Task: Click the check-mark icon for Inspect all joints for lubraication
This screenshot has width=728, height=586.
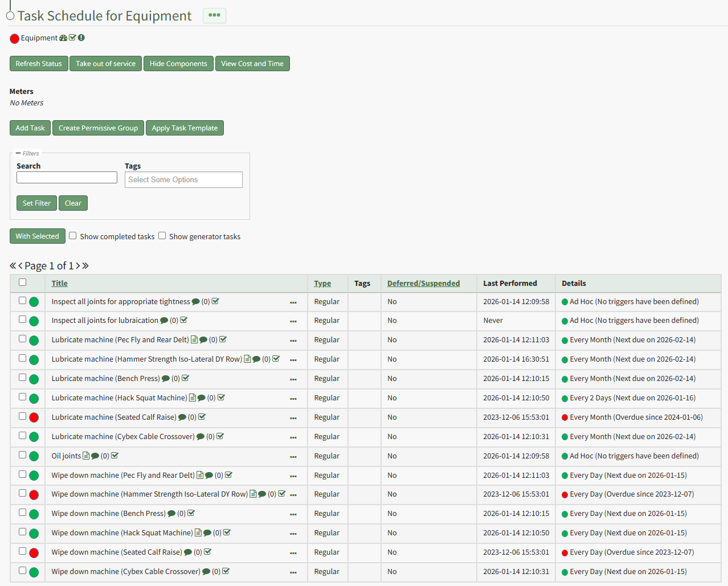Action: pos(184,320)
